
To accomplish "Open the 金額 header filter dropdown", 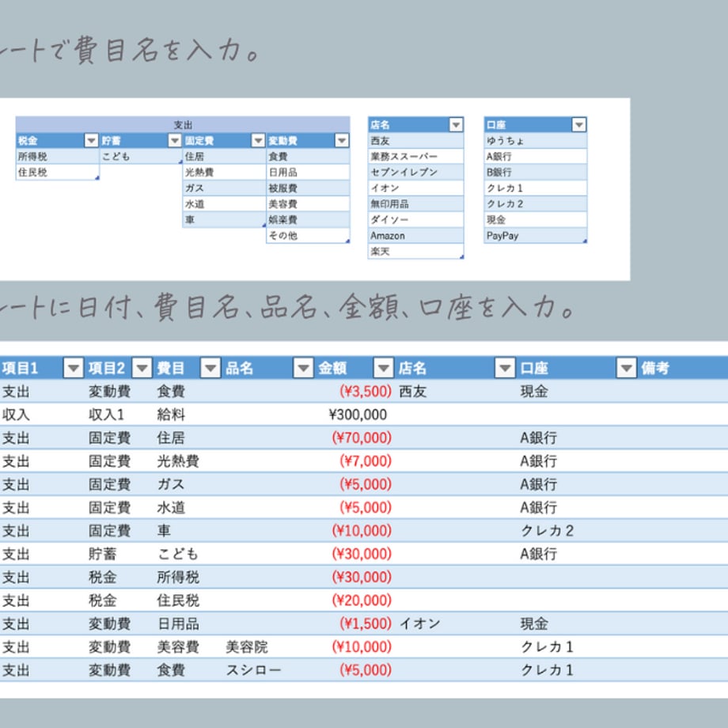I will [x=384, y=368].
